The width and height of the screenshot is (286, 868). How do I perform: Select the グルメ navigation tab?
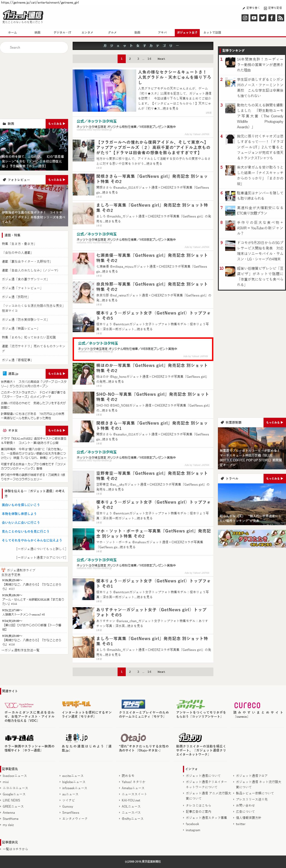112,33
